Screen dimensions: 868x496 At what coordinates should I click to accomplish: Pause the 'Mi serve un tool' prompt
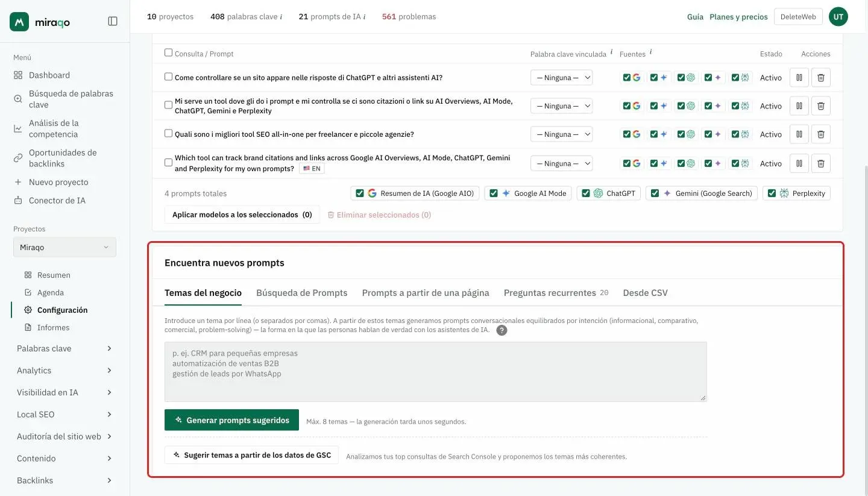799,106
